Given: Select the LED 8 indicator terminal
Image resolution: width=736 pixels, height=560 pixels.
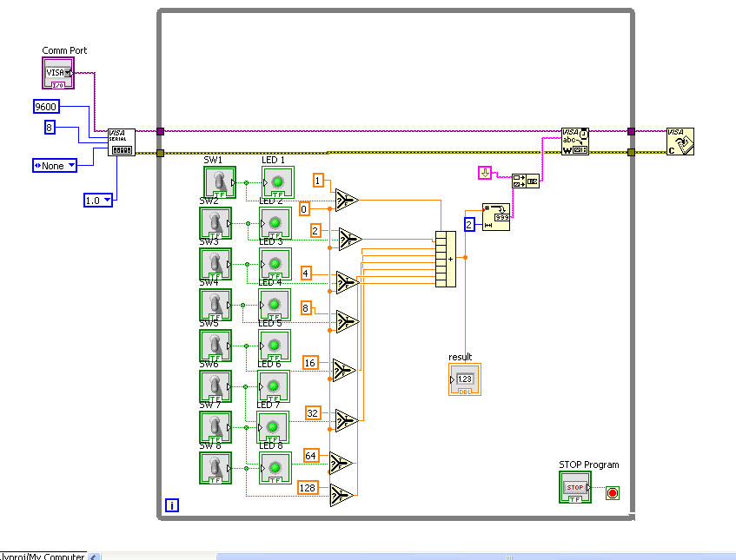Looking at the screenshot, I should tap(275, 468).
